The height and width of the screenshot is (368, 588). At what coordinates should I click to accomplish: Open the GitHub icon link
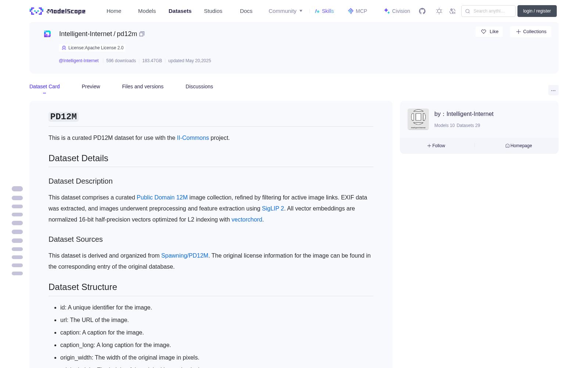point(422,11)
